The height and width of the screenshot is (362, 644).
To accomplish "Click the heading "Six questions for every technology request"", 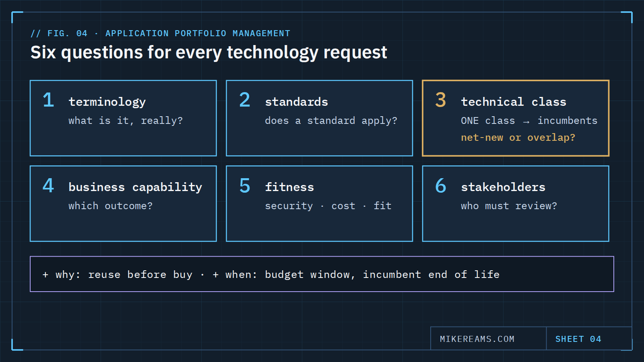I will (208, 53).
